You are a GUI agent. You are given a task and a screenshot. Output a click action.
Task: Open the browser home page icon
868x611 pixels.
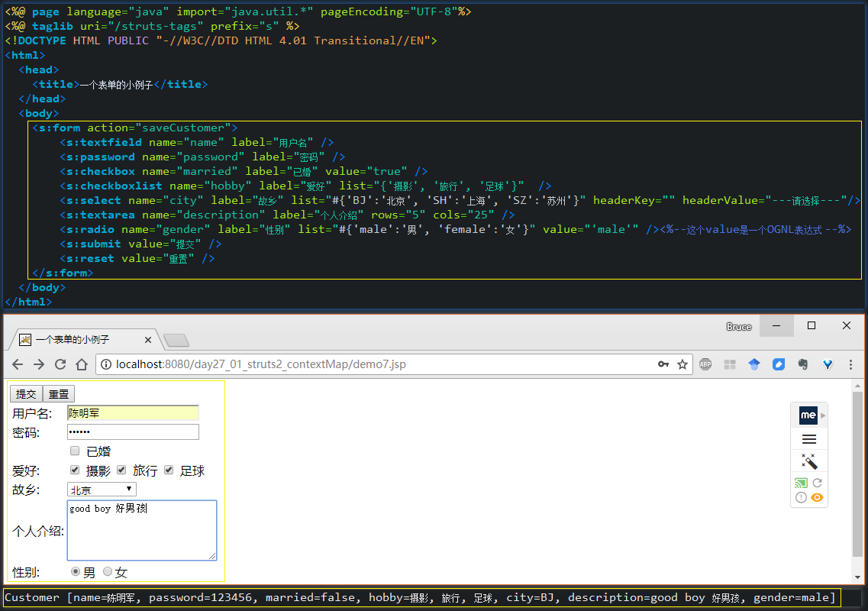[82, 364]
